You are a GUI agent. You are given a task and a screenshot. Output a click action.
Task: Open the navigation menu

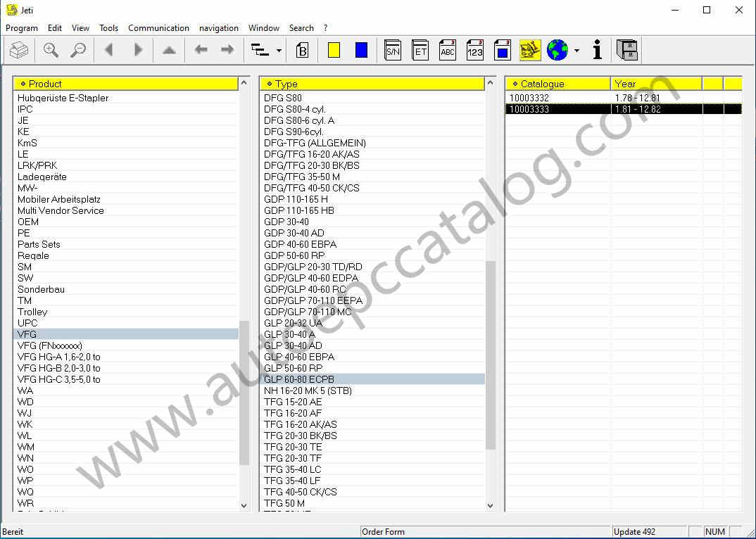point(219,28)
